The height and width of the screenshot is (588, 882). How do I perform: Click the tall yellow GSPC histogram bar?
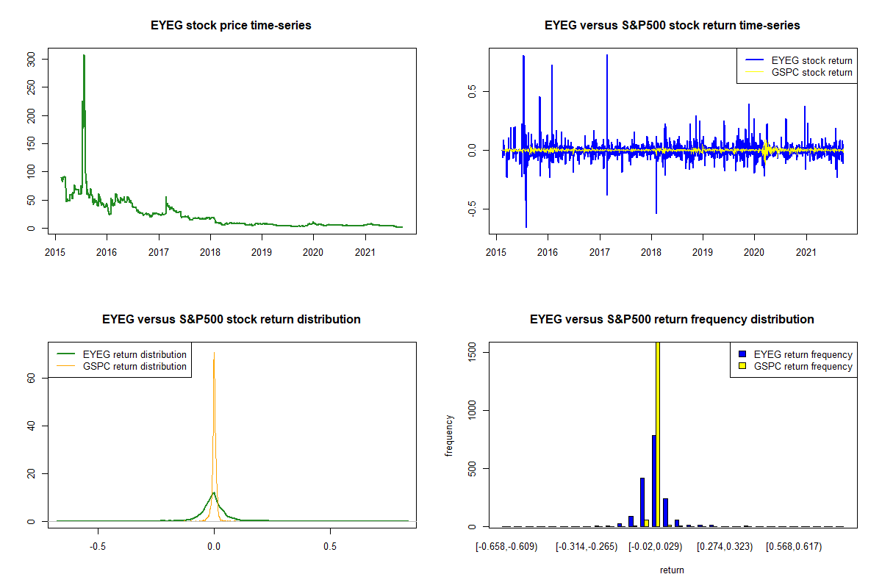click(x=657, y=434)
